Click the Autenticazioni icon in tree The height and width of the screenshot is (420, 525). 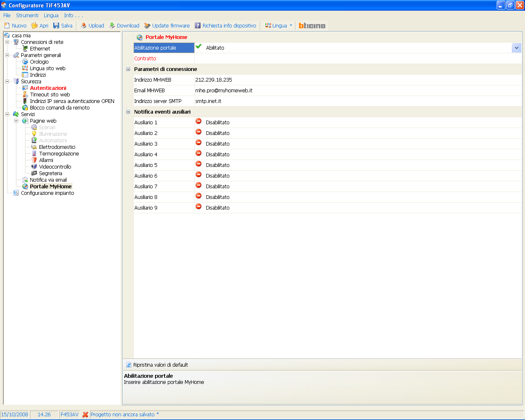tap(25, 88)
